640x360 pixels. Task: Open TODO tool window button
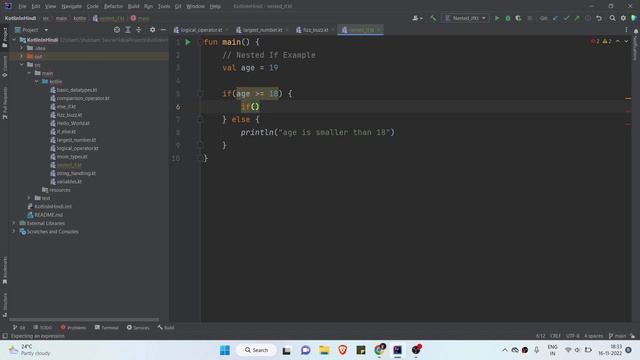tap(42, 328)
